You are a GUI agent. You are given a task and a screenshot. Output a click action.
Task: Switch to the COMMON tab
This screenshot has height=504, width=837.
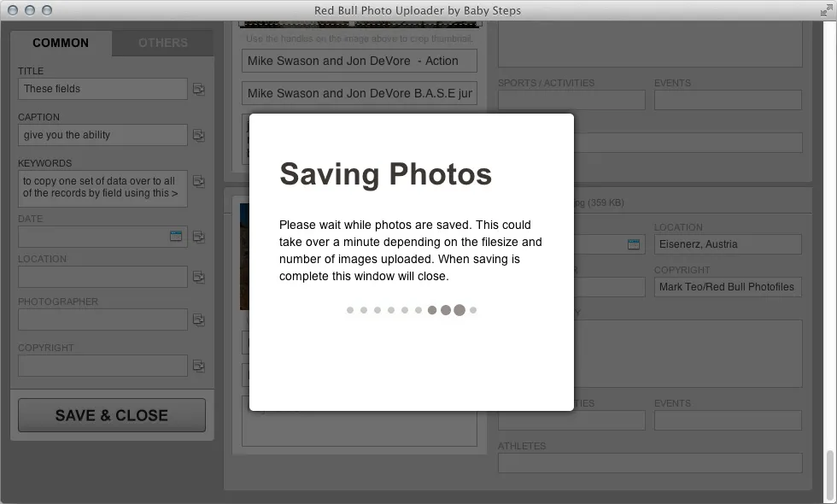coord(61,43)
